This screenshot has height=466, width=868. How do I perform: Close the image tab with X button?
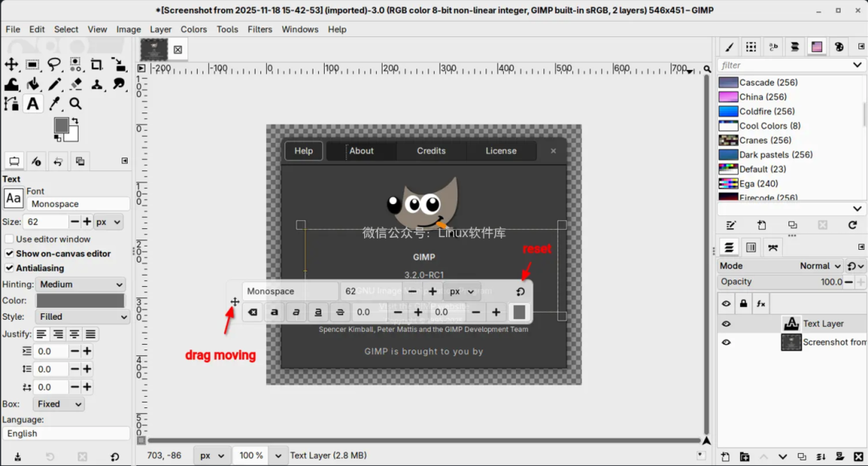[x=178, y=50]
